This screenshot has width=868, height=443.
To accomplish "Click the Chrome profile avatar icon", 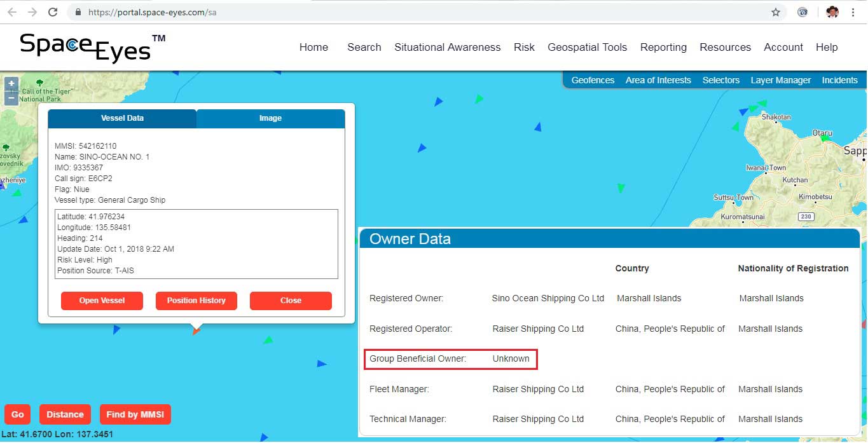I will [832, 12].
